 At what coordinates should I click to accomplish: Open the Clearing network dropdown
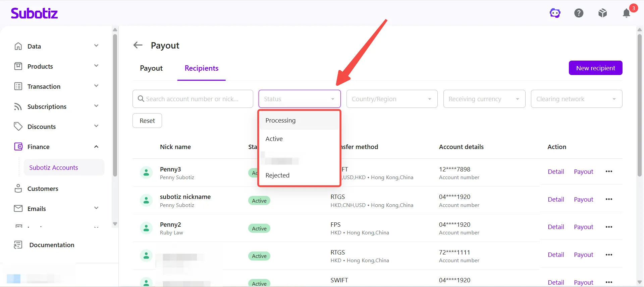click(x=577, y=99)
